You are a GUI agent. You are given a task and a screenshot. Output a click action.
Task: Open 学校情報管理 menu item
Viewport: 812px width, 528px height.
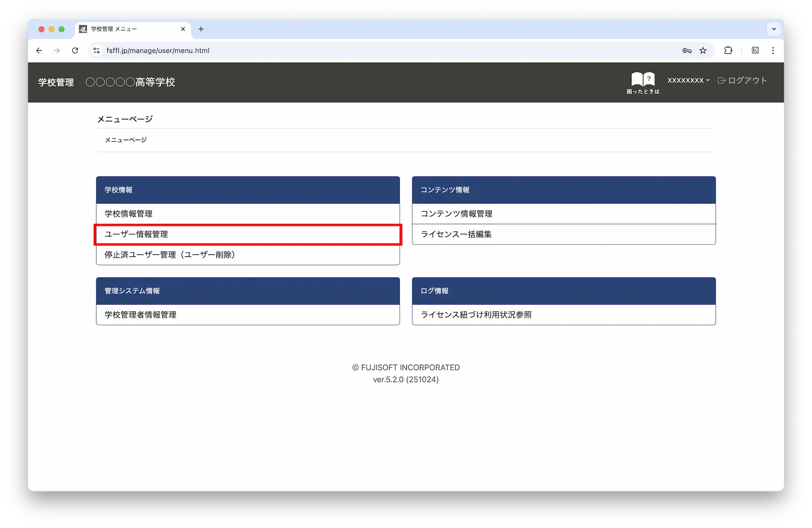pos(129,214)
